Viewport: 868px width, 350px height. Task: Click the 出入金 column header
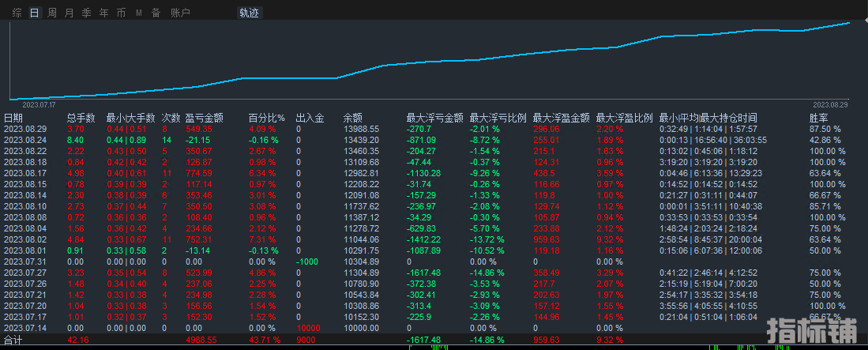click(x=310, y=118)
